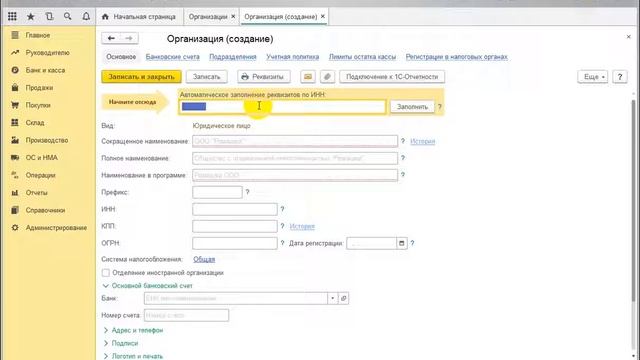This screenshot has height=360, width=640.
Task: Open the Банк dropdown arrow
Action: click(x=333, y=298)
